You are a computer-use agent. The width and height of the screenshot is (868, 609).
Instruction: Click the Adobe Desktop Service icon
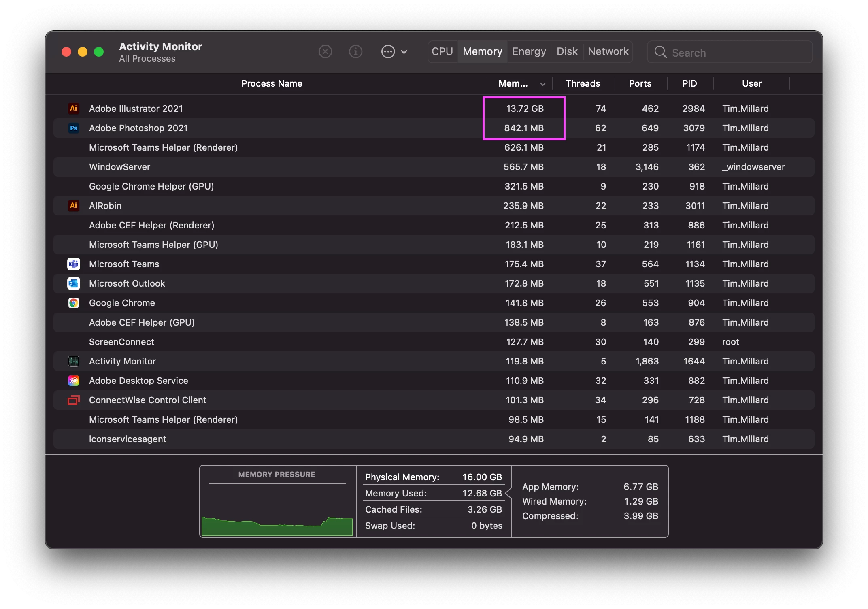(x=73, y=381)
